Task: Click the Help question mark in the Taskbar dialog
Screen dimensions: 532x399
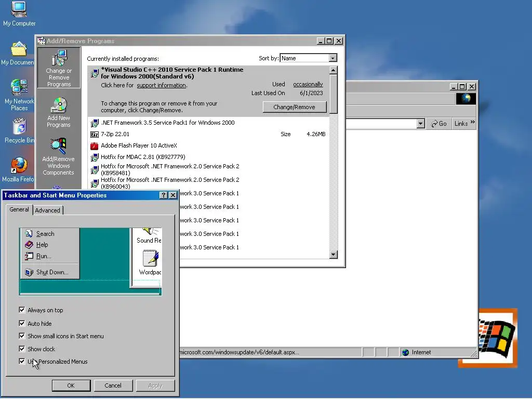Action: tap(164, 195)
